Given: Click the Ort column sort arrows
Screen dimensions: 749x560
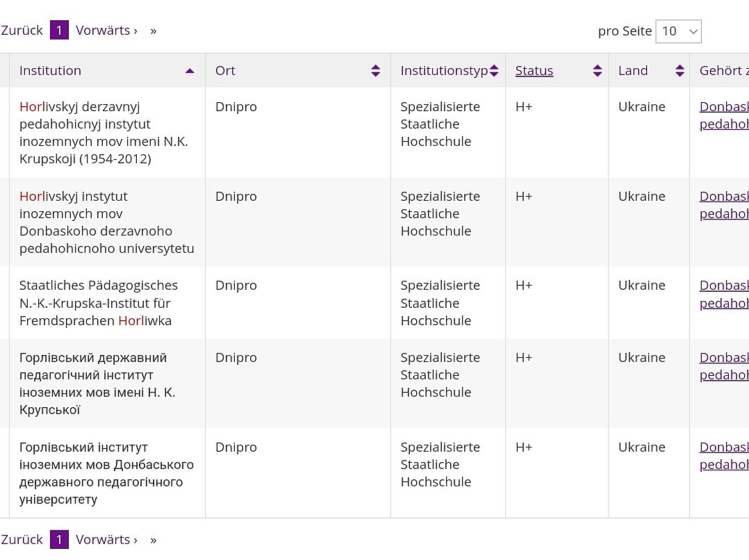Looking at the screenshot, I should click(375, 71).
